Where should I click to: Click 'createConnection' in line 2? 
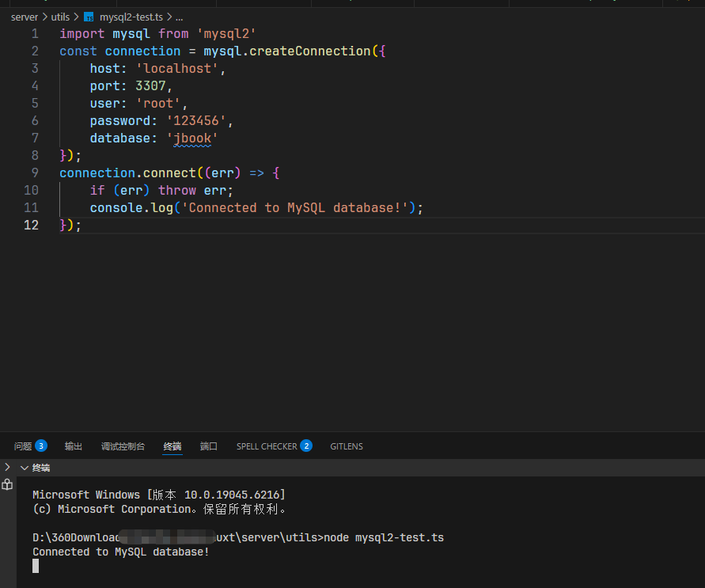[310, 51]
